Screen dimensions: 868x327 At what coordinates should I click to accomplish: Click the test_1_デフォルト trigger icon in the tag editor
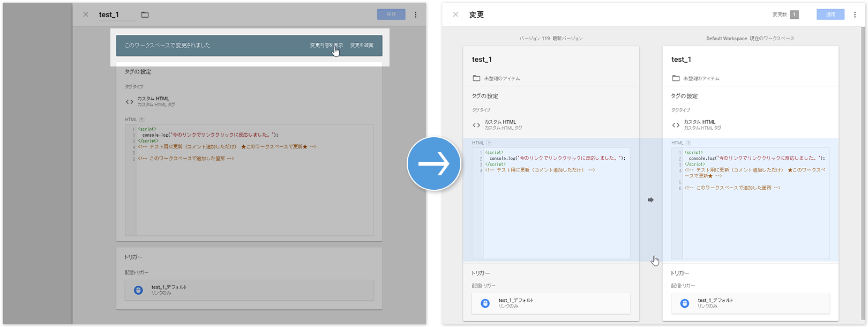click(x=138, y=290)
